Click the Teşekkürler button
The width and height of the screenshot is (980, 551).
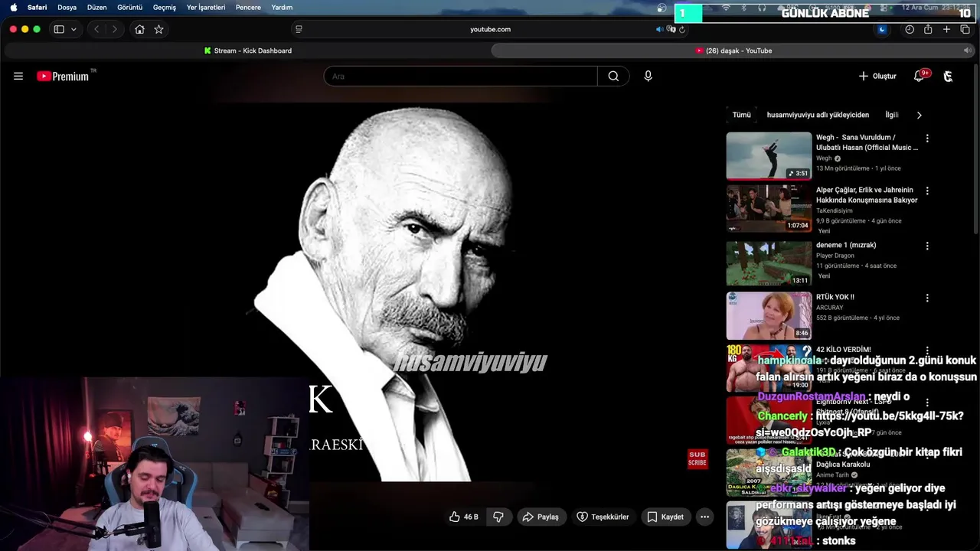[x=603, y=517]
